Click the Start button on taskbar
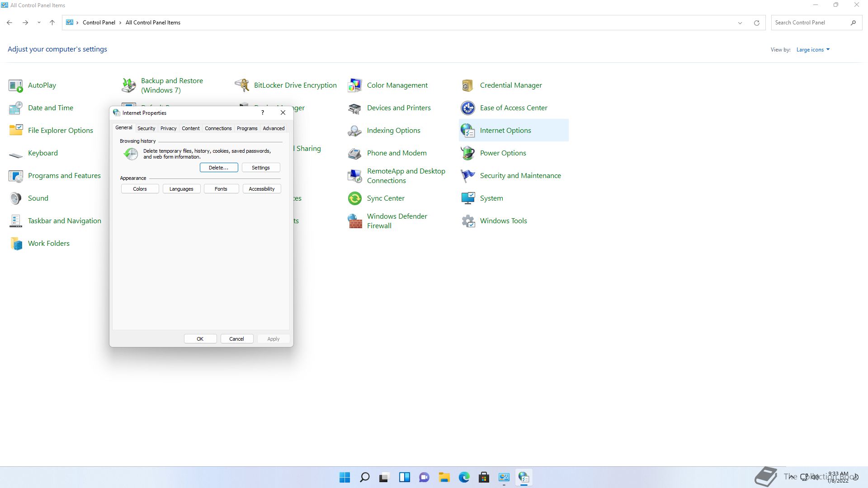The image size is (868, 488). point(344,477)
